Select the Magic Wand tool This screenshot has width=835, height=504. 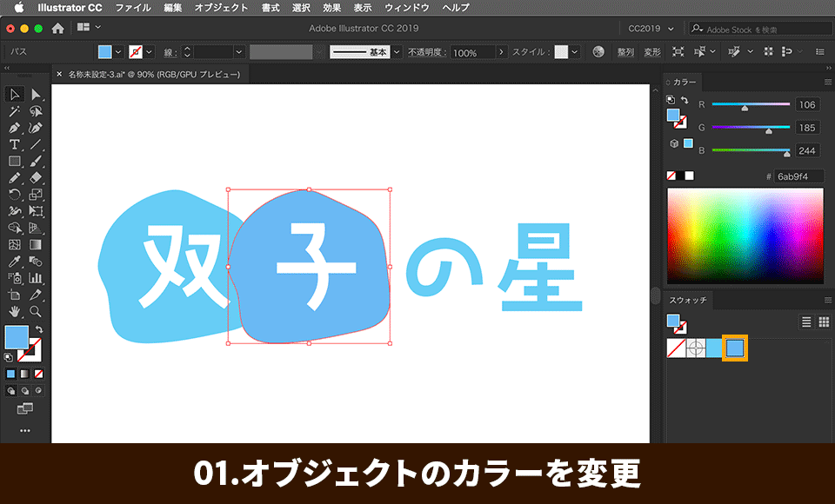15,111
